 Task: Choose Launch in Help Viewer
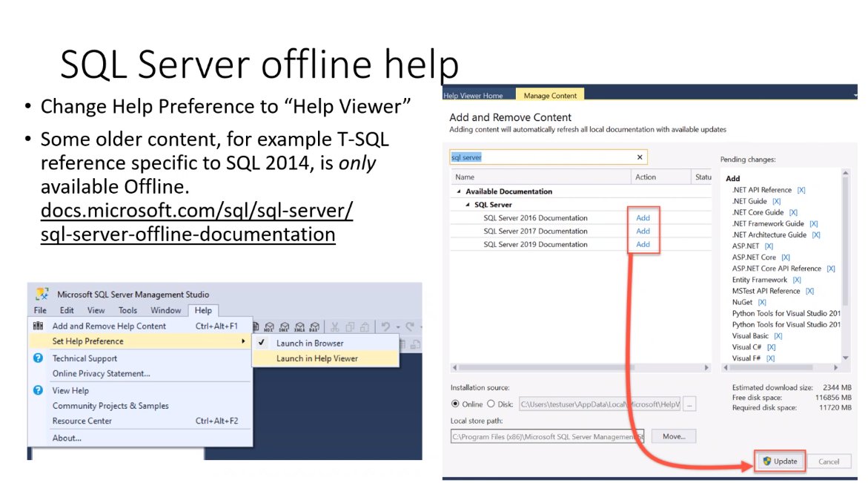(x=325, y=358)
